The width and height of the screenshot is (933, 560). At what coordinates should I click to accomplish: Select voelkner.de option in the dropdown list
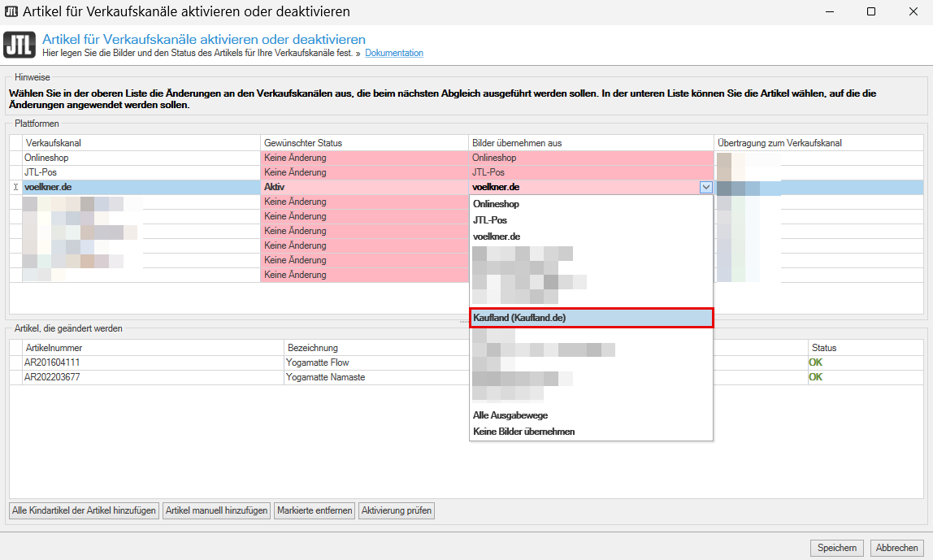click(x=497, y=237)
